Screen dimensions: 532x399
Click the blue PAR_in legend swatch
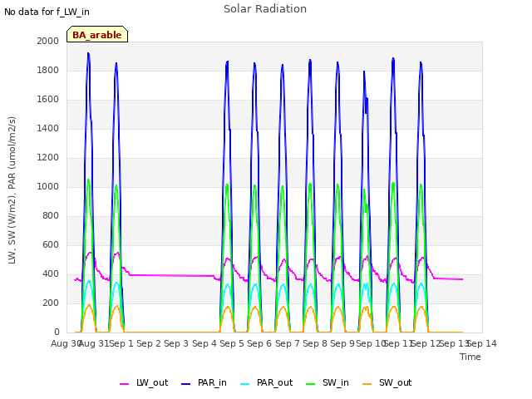coord(186,384)
